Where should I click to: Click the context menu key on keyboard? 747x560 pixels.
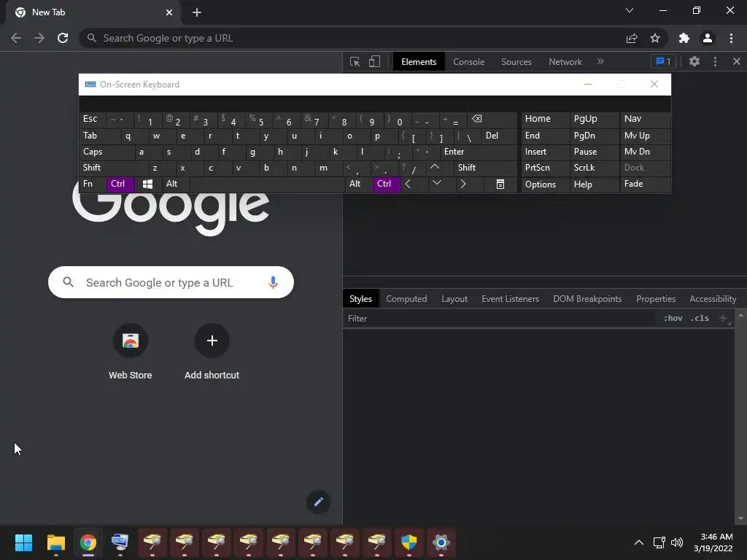(500, 184)
